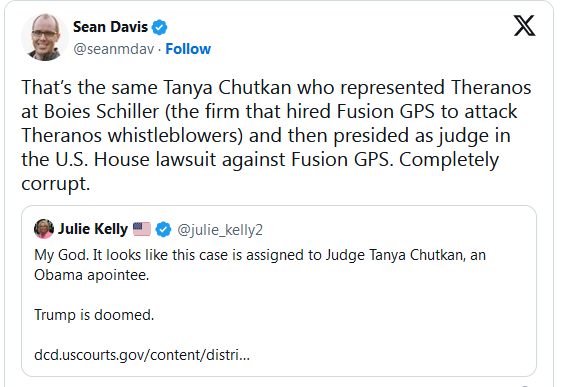
Task: Click Julie Kelly's blue verified badge
Action: click(163, 229)
